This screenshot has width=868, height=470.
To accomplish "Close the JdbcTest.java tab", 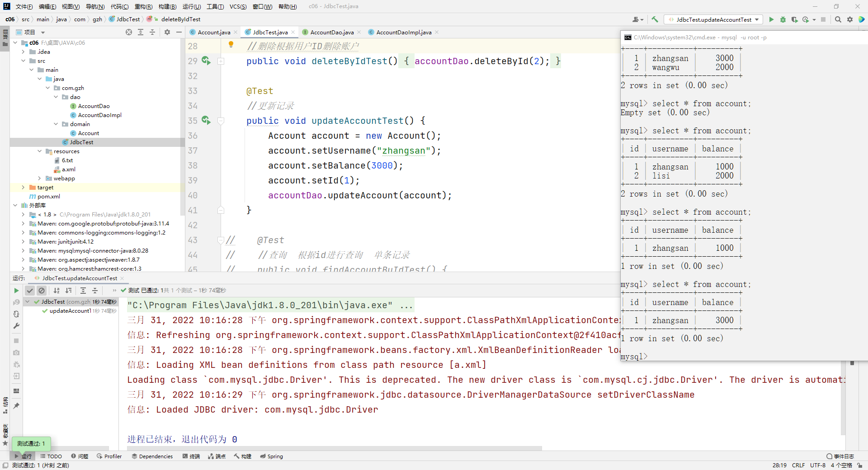I will 293,32.
